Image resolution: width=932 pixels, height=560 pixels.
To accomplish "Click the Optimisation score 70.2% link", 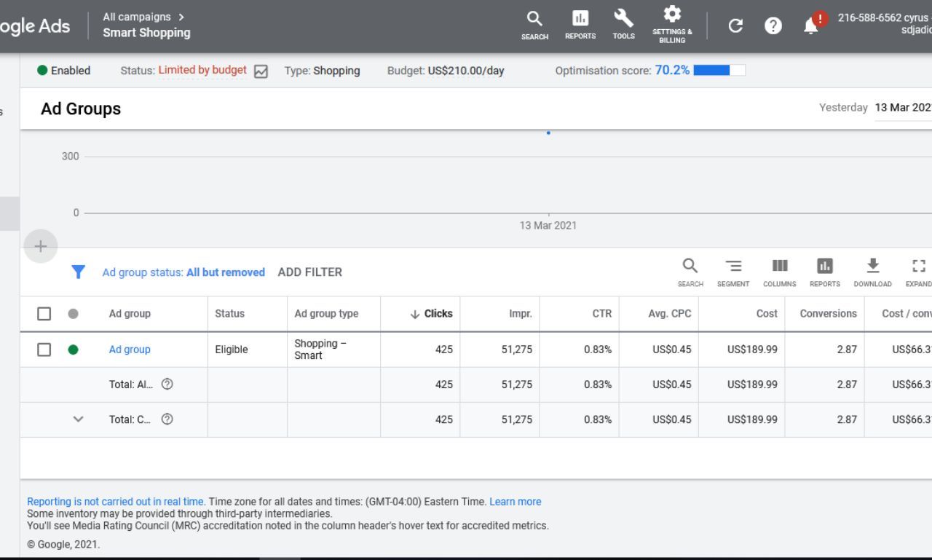I will pyautogui.click(x=672, y=71).
